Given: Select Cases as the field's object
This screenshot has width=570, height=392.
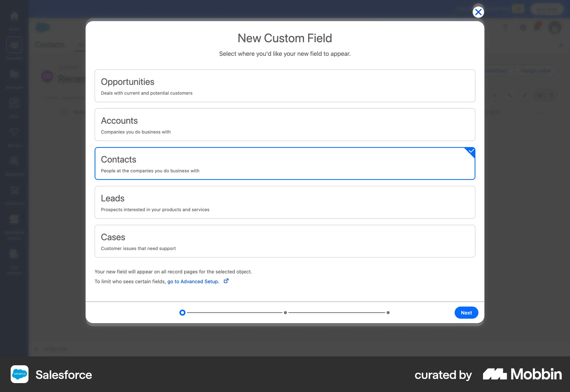Looking at the screenshot, I should tap(285, 241).
